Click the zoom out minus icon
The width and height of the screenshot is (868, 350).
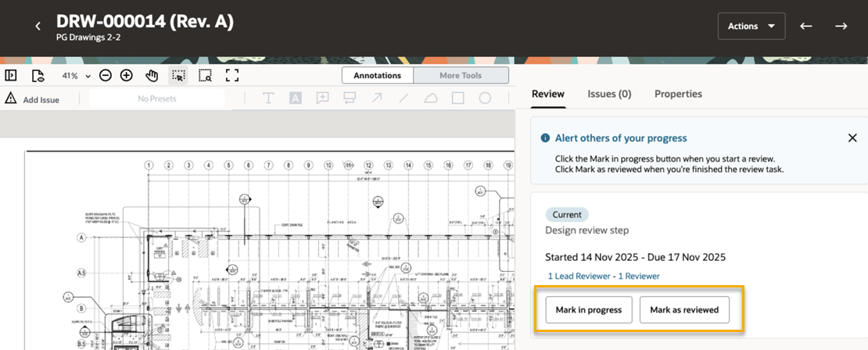click(x=105, y=76)
